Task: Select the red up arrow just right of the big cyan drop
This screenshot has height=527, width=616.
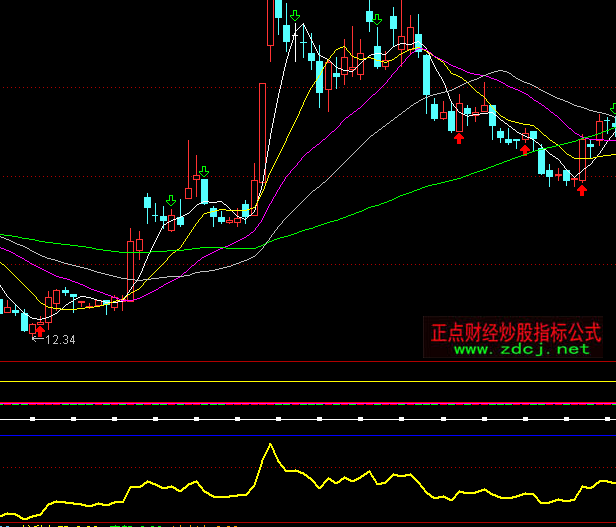Action: tap(458, 137)
